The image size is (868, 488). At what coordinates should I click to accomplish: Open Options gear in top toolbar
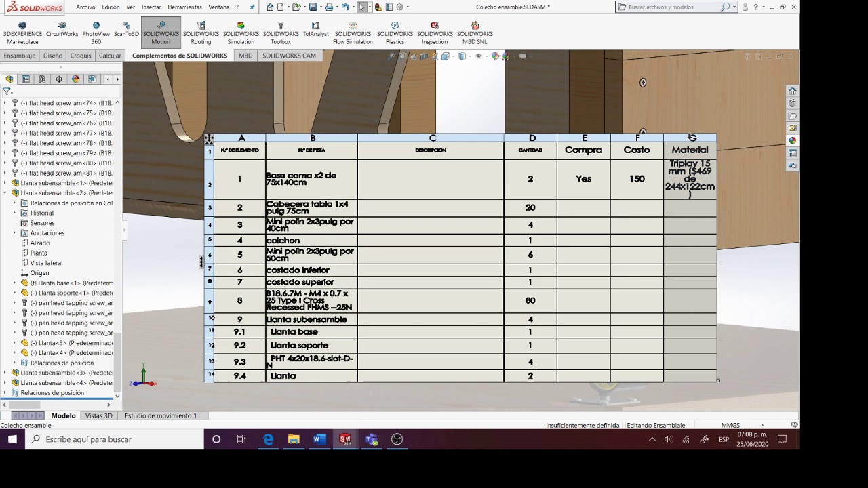(x=399, y=7)
